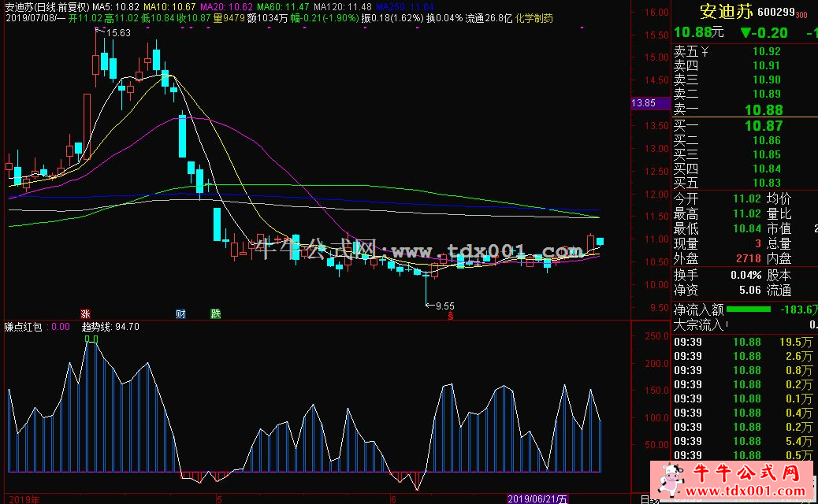Select the 买二 bid price 10.86
Image resolution: width=818 pixels, height=504 pixels.
tap(766, 140)
